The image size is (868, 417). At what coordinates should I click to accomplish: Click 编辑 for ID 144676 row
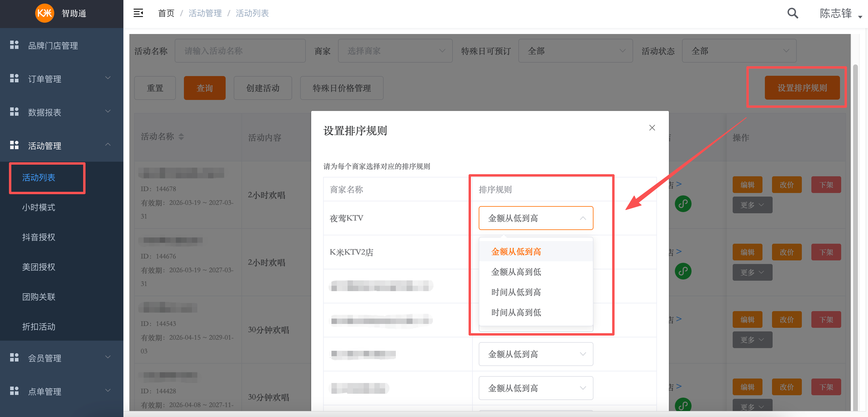tap(747, 252)
